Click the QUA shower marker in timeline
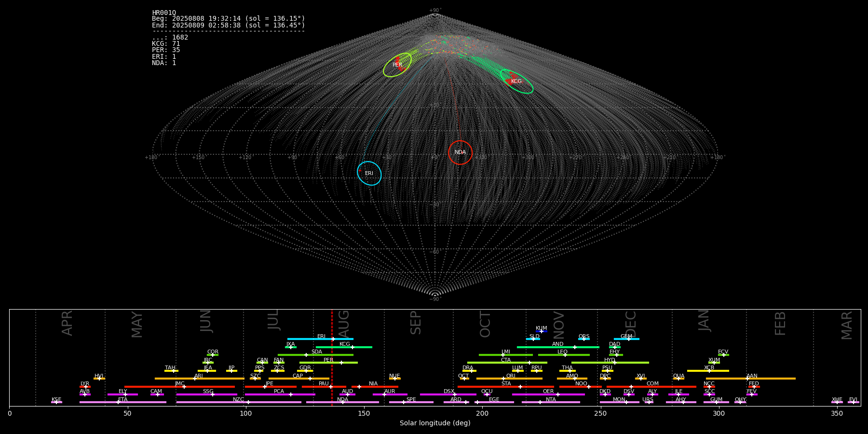Screen dimensions: 868x434 click(x=678, y=379)
